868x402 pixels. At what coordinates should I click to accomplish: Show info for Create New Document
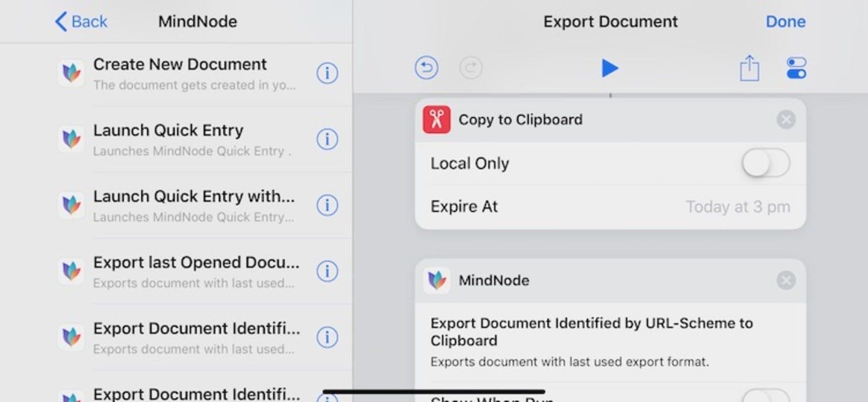pyautogui.click(x=327, y=74)
